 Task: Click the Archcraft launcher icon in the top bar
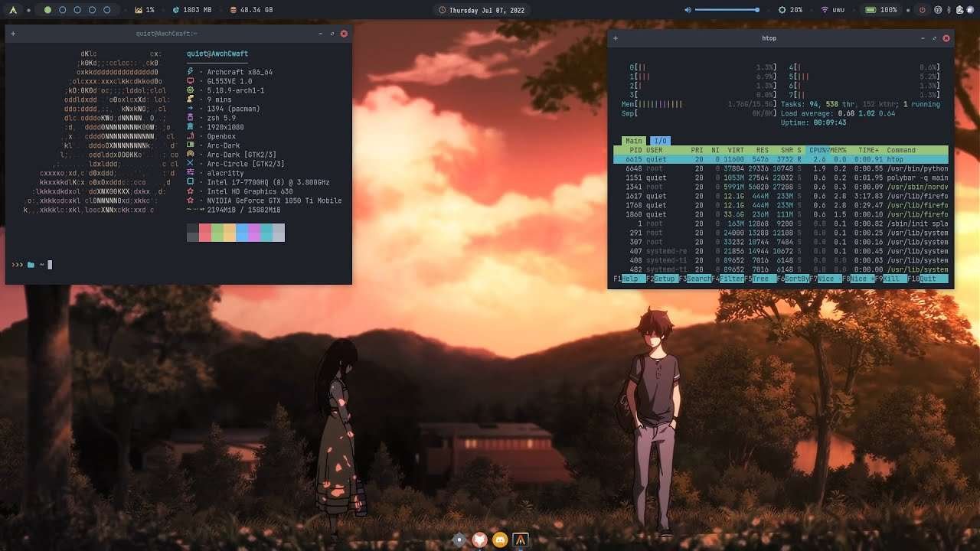(13, 10)
